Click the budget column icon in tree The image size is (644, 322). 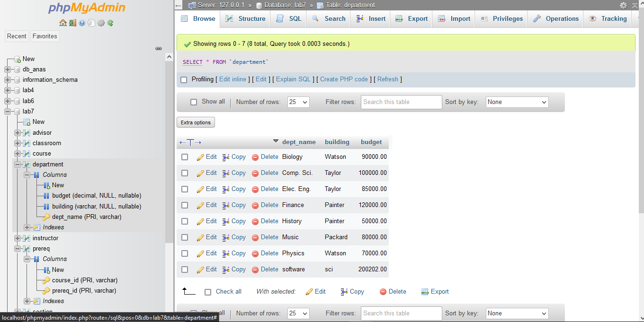point(46,196)
